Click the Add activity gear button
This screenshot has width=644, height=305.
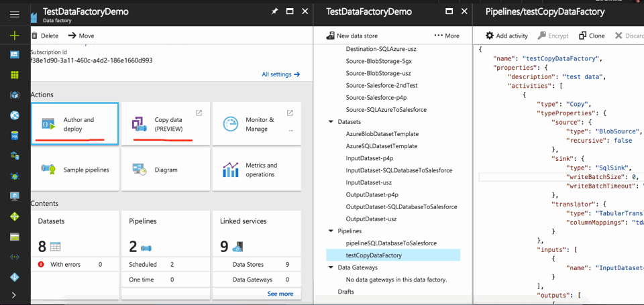507,36
